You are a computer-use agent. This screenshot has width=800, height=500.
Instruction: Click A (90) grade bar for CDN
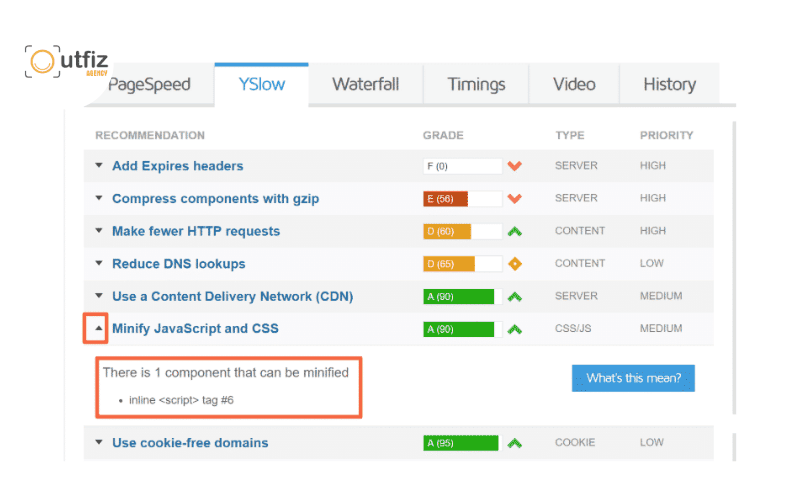463,296
